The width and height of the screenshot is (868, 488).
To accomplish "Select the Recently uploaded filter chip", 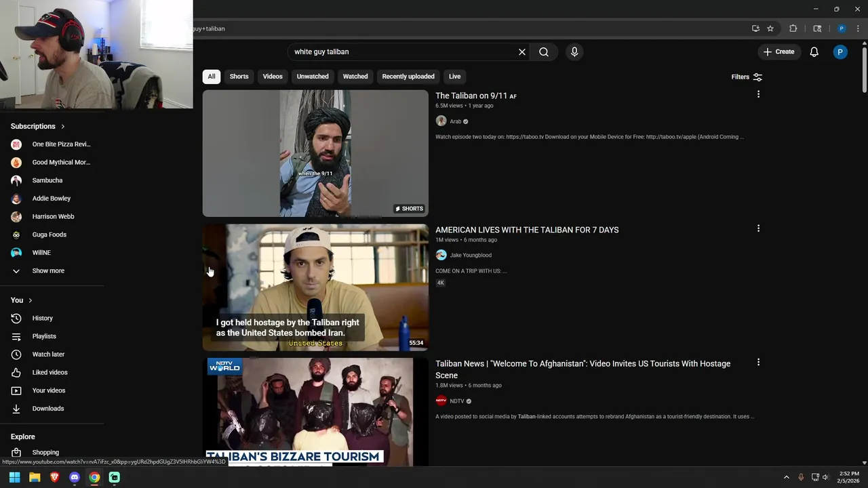I will tap(408, 77).
